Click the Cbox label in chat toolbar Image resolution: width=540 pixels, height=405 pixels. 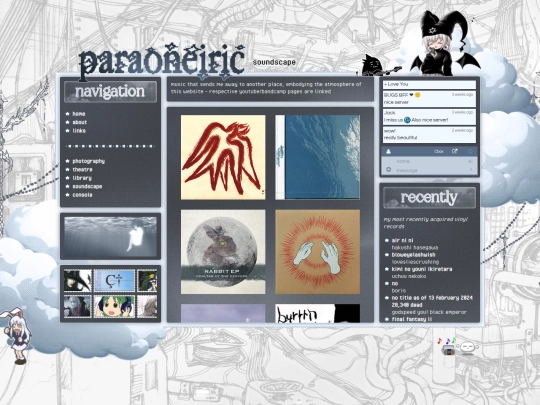click(x=439, y=152)
